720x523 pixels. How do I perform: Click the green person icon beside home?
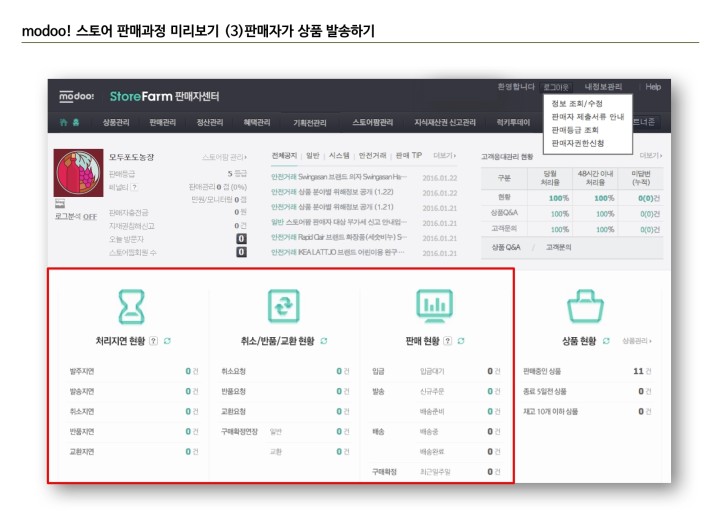tap(76, 122)
